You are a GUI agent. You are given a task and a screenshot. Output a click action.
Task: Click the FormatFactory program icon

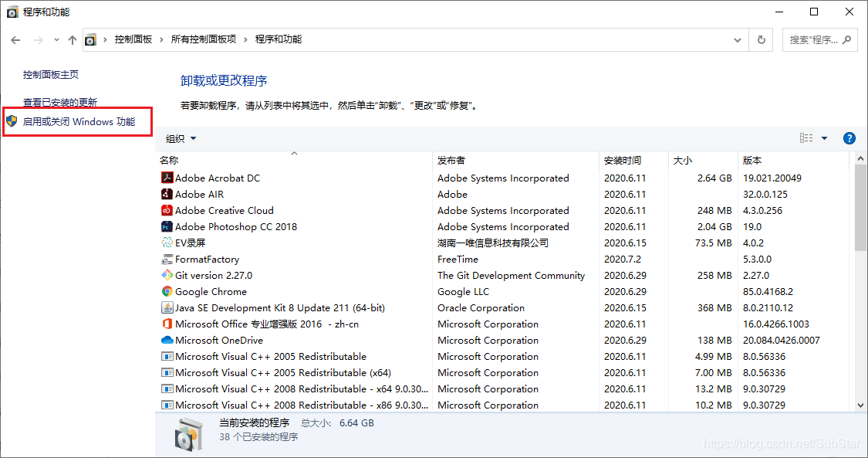[x=167, y=260]
